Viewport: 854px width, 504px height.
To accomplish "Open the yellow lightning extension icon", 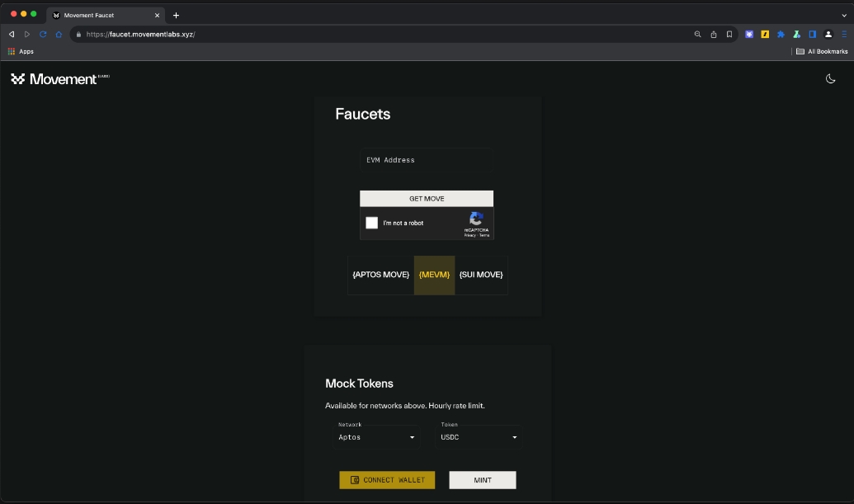I will [x=765, y=35].
